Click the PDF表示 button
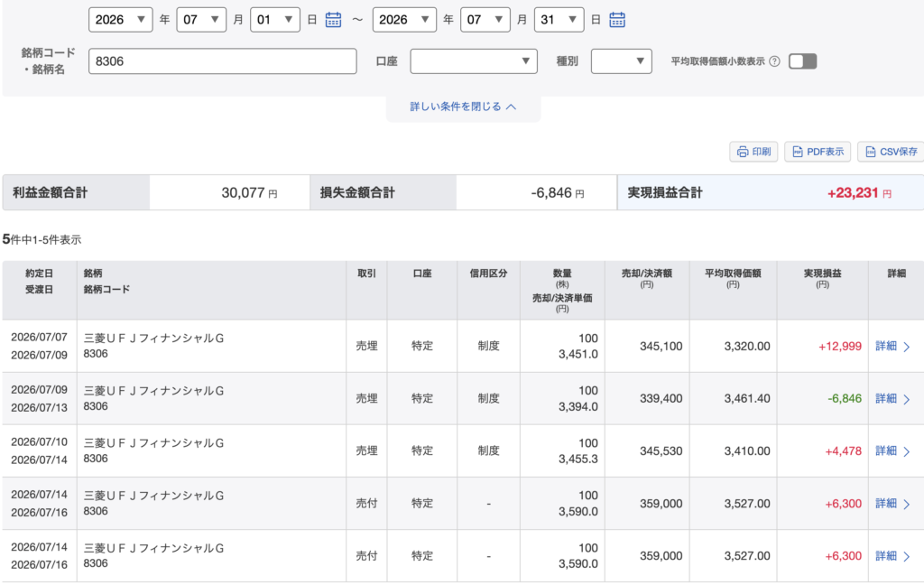Viewport: 924px width, 585px height. pyautogui.click(x=818, y=152)
